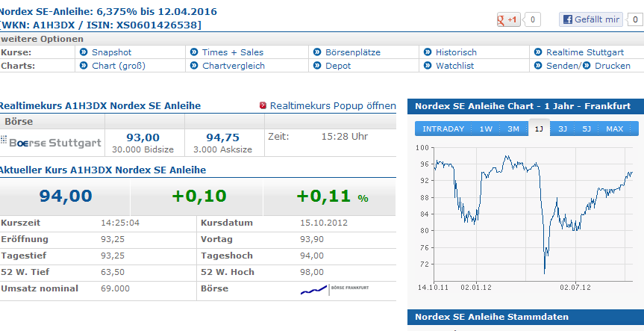Click the Google +1 icon button
The image size is (644, 331).
coord(508,20)
